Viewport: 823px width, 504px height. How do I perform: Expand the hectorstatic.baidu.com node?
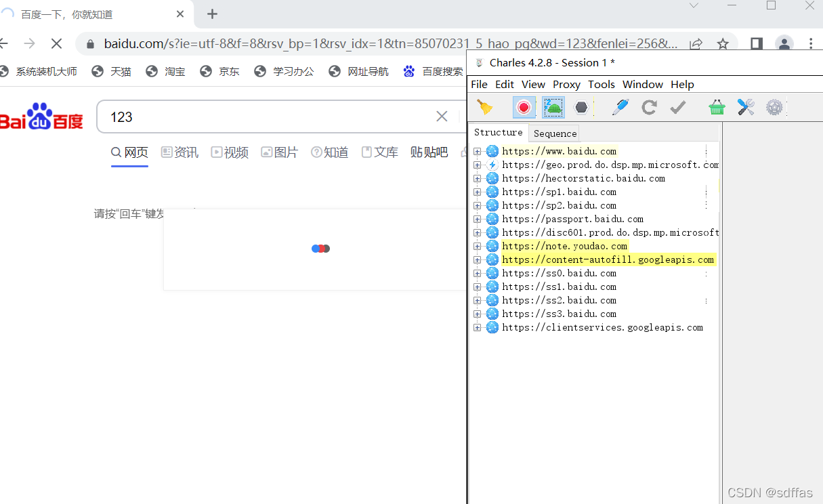click(478, 178)
